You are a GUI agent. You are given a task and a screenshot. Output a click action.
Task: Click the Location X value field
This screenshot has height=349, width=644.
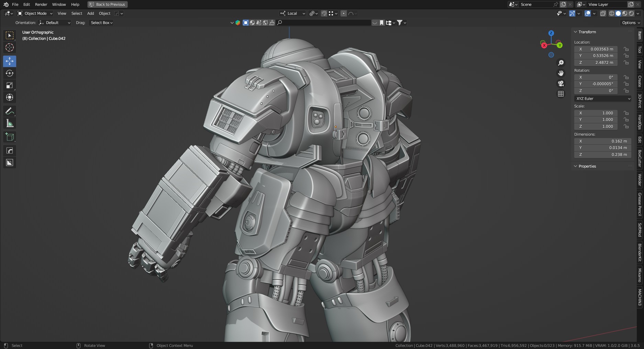(x=596, y=49)
